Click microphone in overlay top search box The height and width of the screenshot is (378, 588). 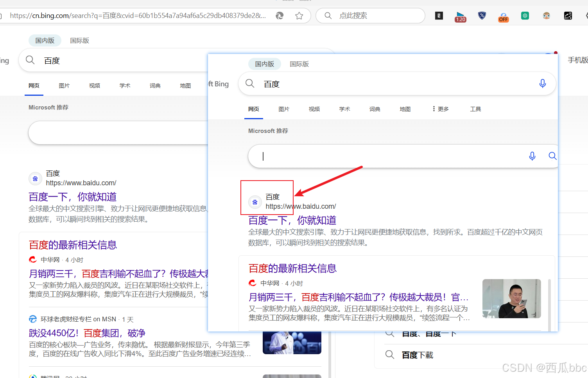tap(543, 83)
